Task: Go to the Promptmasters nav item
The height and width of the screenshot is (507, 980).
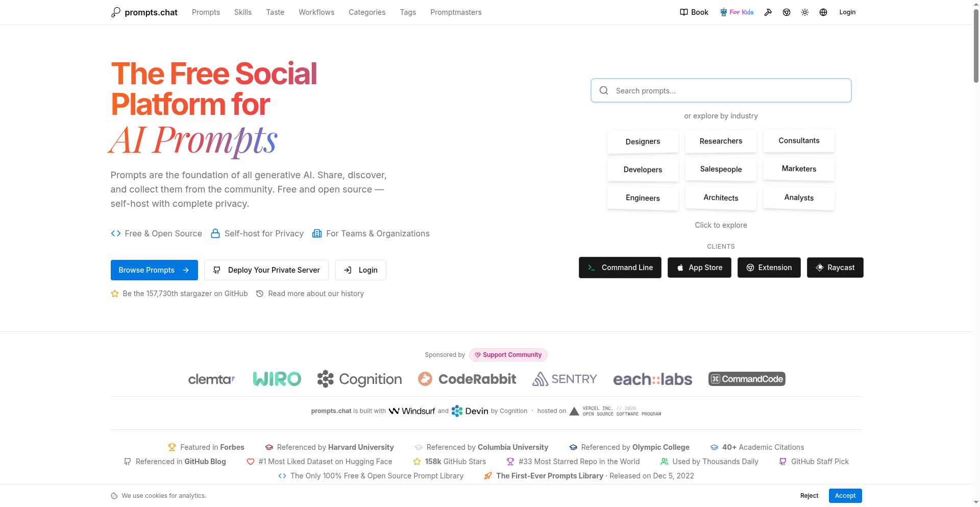Action: [455, 12]
